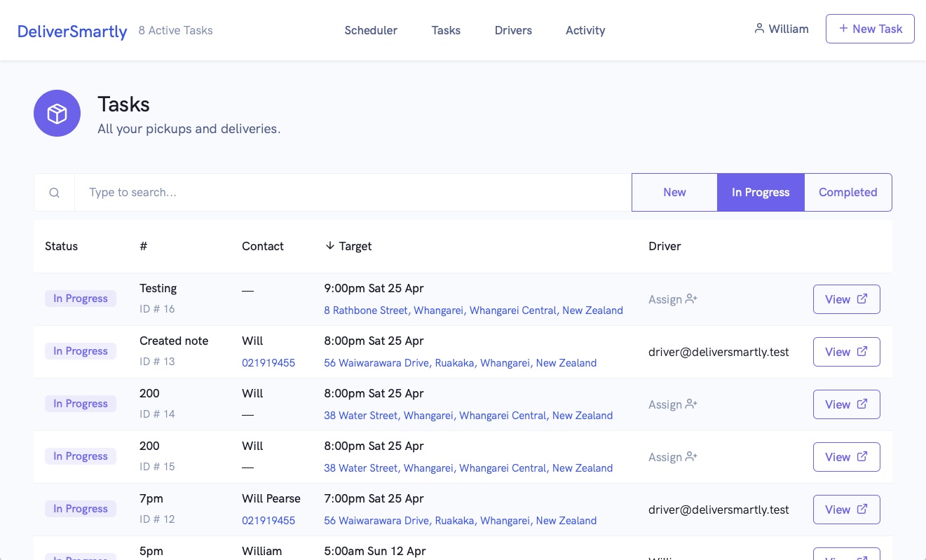
Task: Open the 38 Water Street link for ID # 14
Action: 468,416
